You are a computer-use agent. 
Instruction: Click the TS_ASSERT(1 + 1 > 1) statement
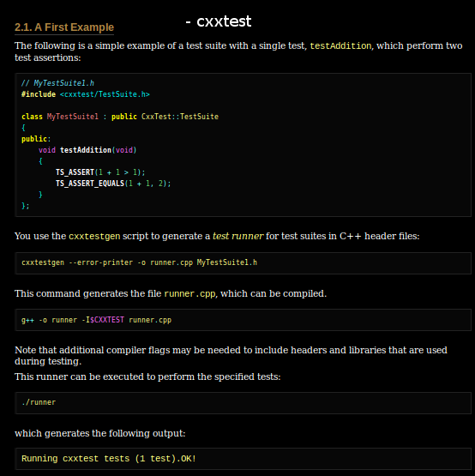(x=100, y=172)
